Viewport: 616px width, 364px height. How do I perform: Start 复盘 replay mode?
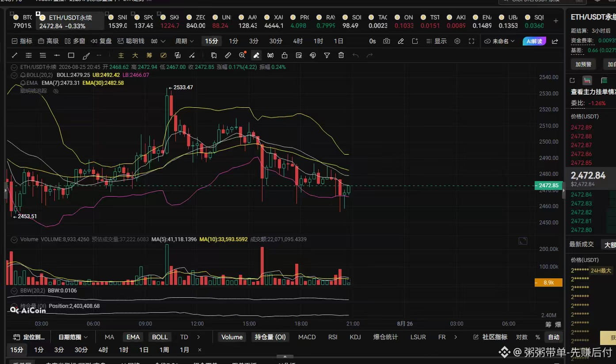[x=101, y=41]
